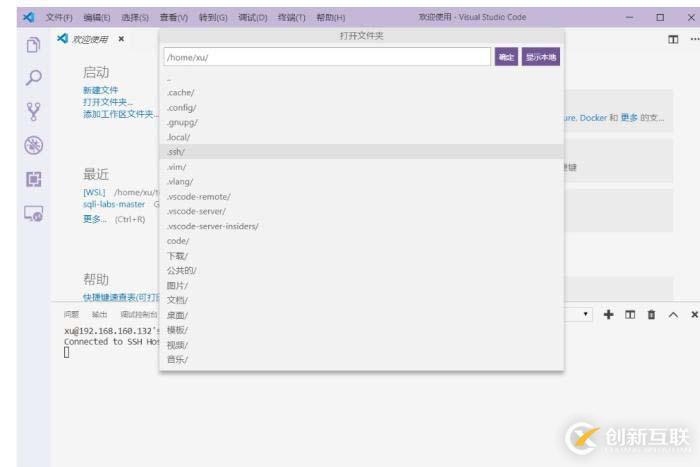Switch to the 输出 panel tab
This screenshot has height=467, width=700.
click(100, 315)
